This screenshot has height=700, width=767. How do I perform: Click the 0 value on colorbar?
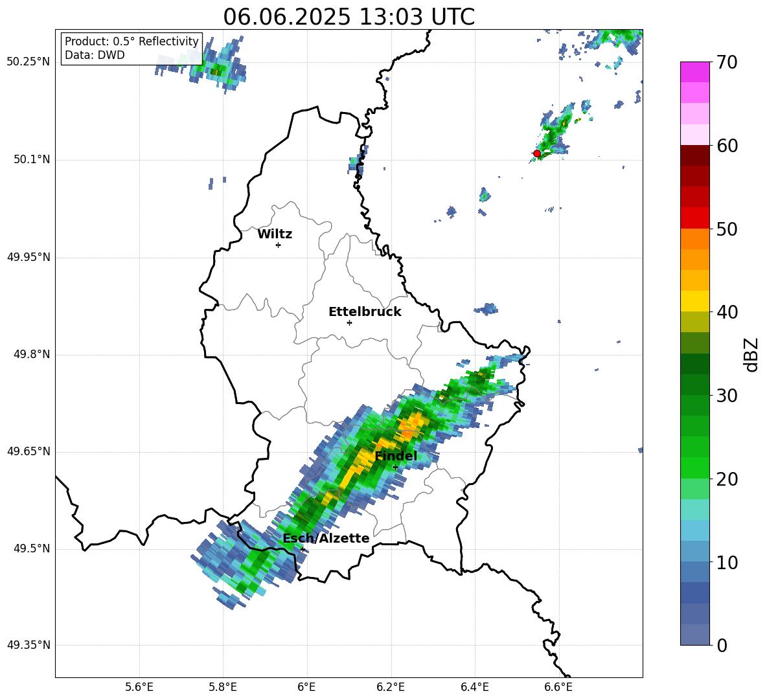[x=722, y=645]
